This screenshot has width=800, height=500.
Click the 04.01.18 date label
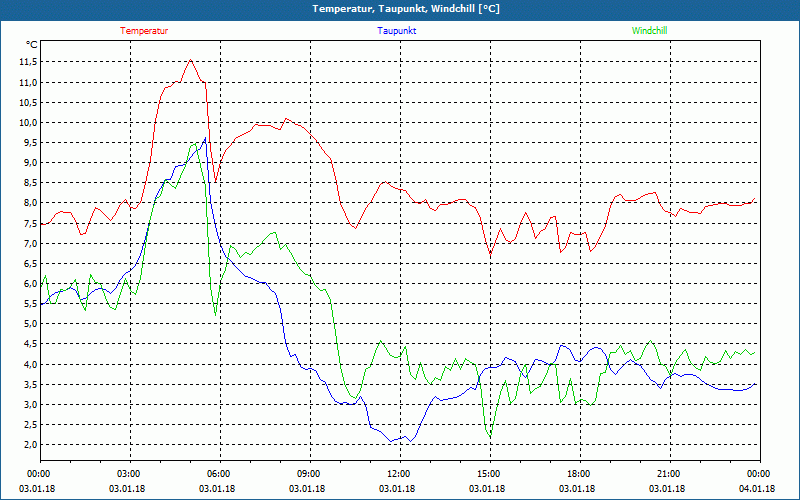[757, 488]
